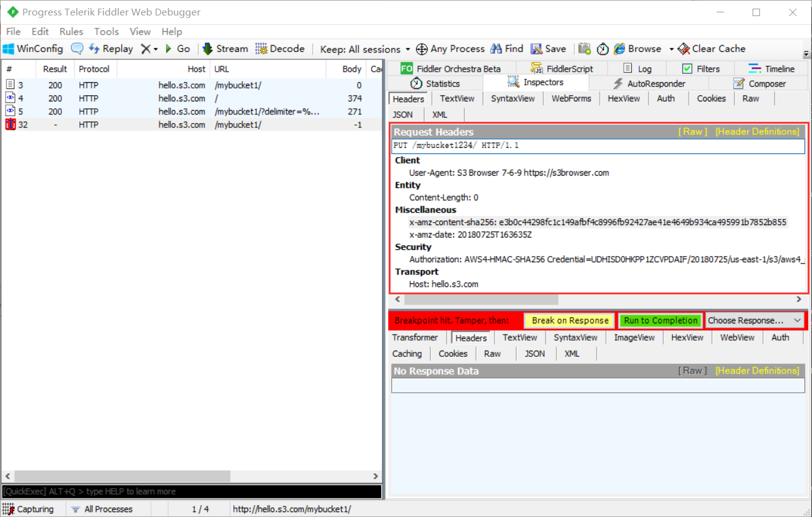The height and width of the screenshot is (517, 812).
Task: Resume breakpoints with the Go button
Action: pyautogui.click(x=178, y=49)
